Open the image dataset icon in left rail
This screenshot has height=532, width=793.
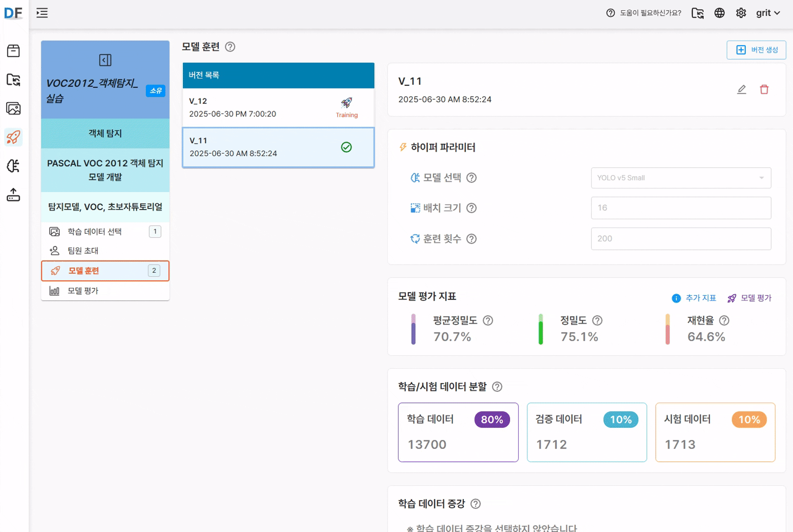(13, 109)
